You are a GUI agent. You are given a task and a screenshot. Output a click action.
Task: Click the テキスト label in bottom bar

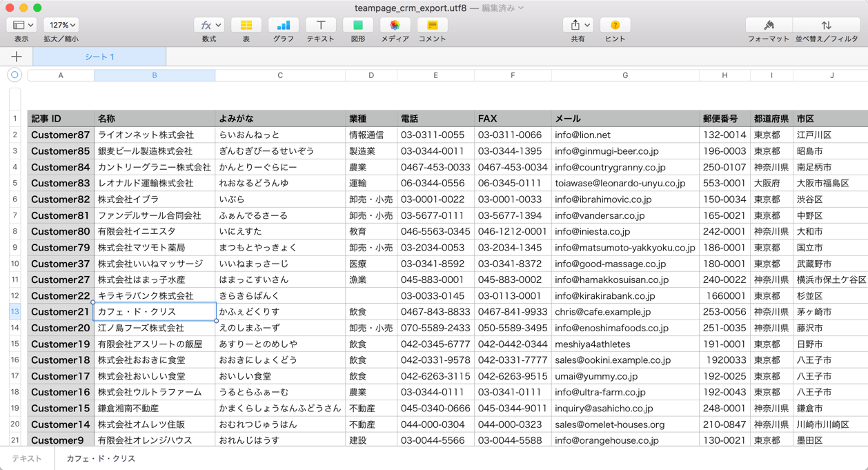click(27, 458)
